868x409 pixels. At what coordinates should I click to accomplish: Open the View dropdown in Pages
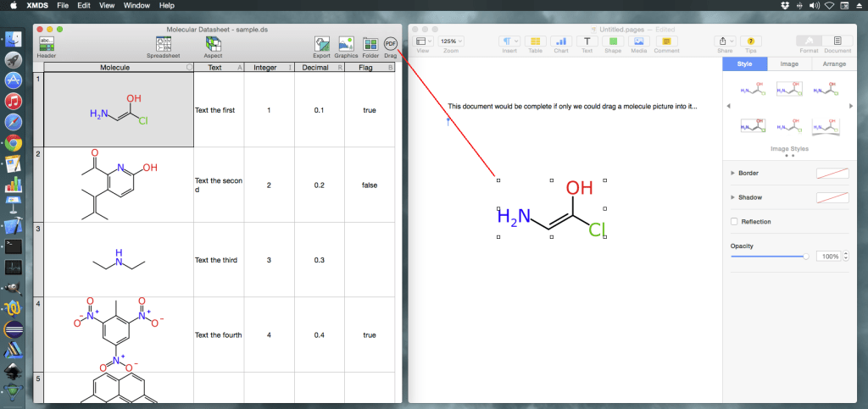pyautogui.click(x=423, y=41)
